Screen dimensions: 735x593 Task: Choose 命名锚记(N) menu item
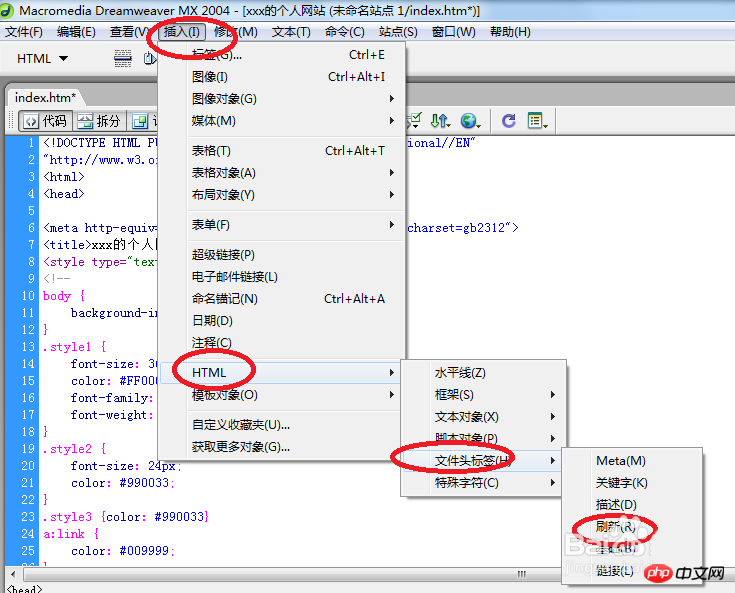coord(282,299)
